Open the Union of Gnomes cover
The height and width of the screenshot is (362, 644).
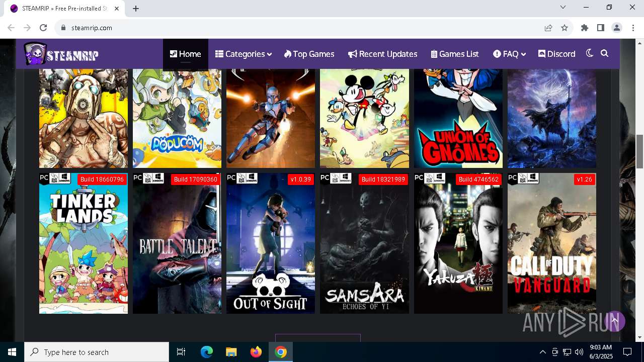point(458,118)
